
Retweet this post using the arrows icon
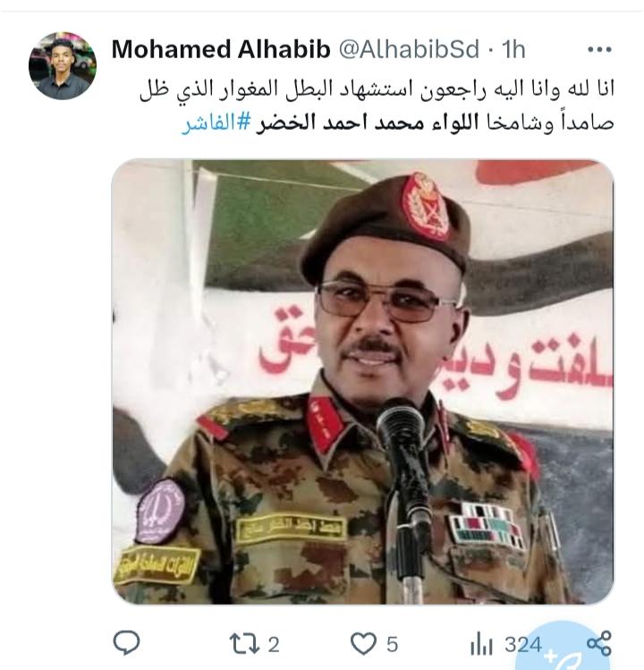(x=244, y=644)
